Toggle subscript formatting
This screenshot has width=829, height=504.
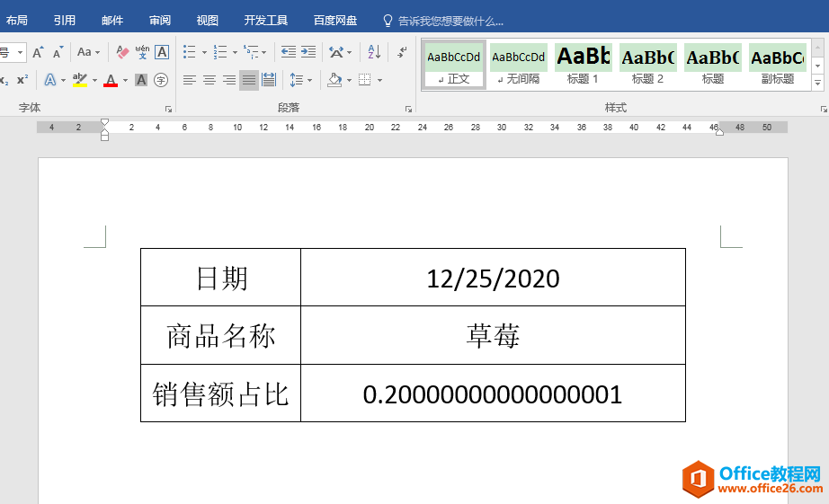click(x=4, y=80)
